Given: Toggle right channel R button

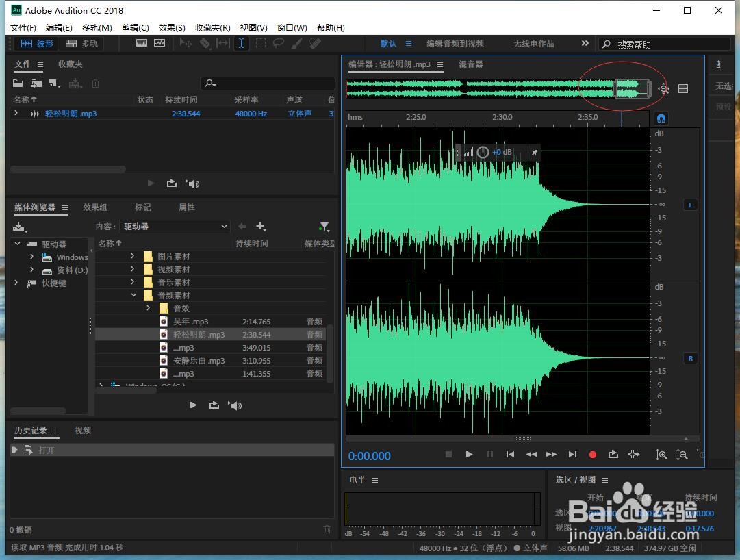Looking at the screenshot, I should [691, 358].
